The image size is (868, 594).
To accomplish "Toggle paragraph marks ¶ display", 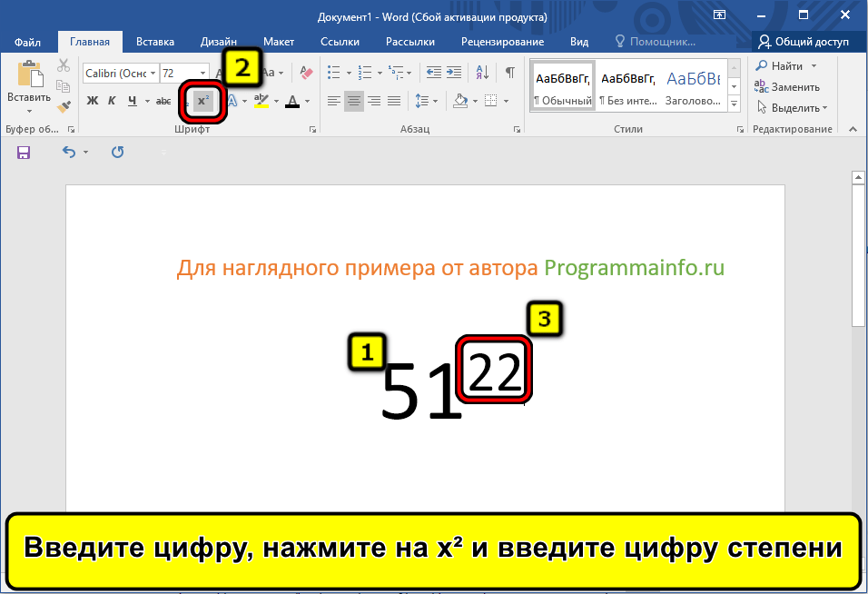I will [x=509, y=73].
